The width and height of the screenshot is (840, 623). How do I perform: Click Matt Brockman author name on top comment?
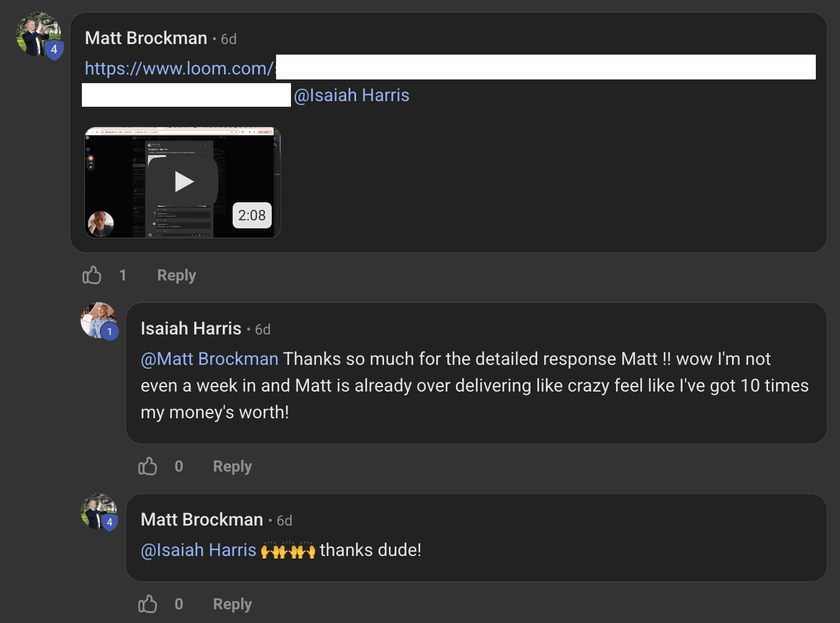click(x=146, y=38)
